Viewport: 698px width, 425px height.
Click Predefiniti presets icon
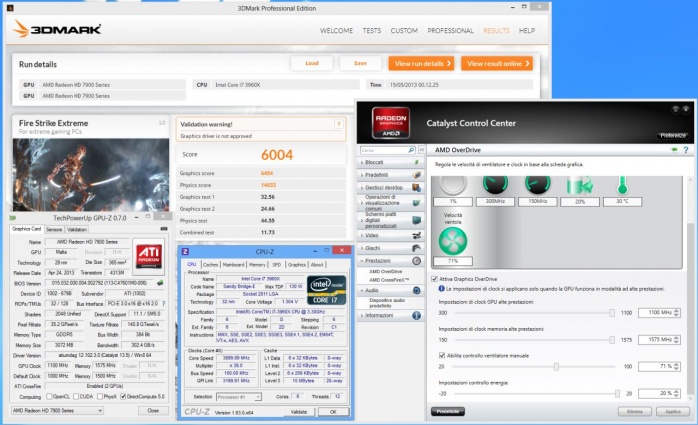pos(416,175)
